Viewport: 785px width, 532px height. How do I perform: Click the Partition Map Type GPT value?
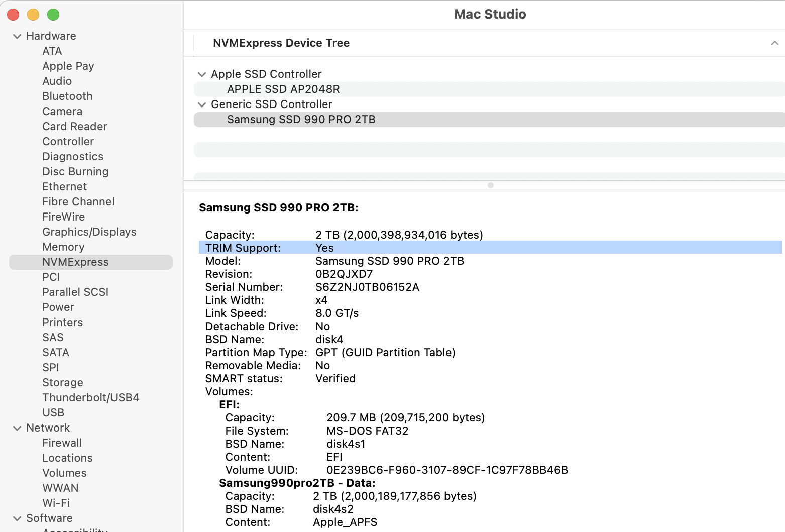[385, 353]
